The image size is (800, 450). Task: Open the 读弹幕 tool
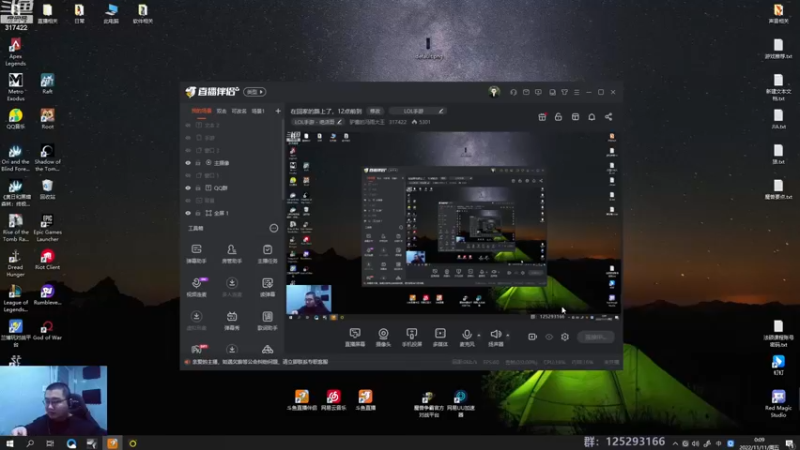(x=267, y=287)
